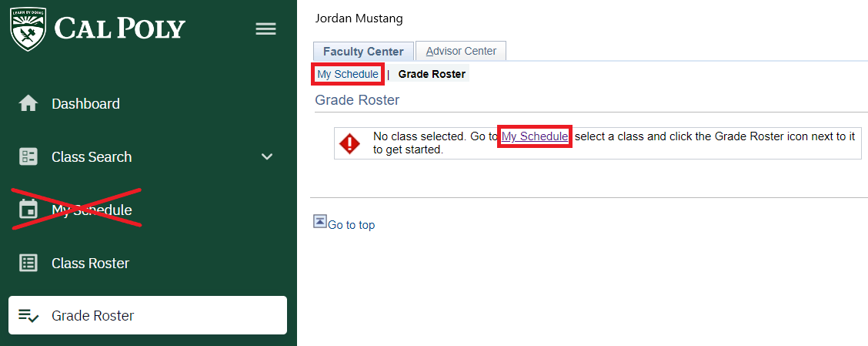This screenshot has width=868, height=346.
Task: Expand the Class Search chevron
Action: click(x=267, y=156)
